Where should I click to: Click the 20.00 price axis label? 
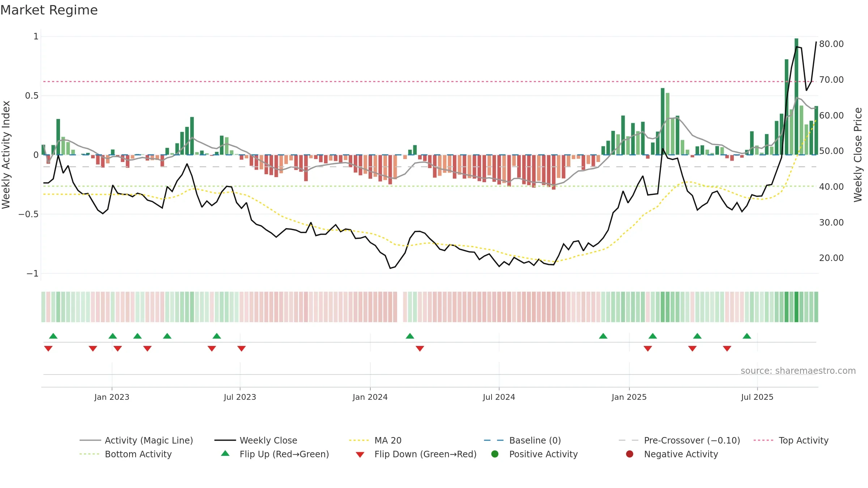[831, 258]
